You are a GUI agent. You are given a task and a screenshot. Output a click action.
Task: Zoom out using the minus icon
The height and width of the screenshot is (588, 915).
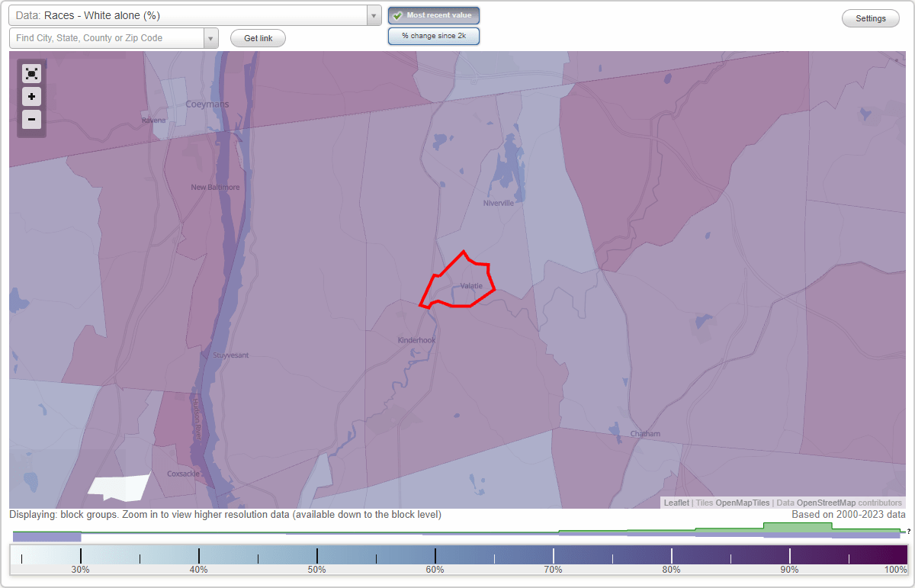(x=31, y=120)
